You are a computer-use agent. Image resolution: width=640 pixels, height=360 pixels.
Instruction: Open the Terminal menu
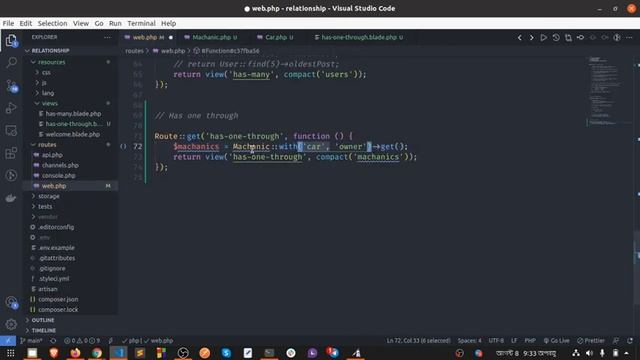click(141, 23)
